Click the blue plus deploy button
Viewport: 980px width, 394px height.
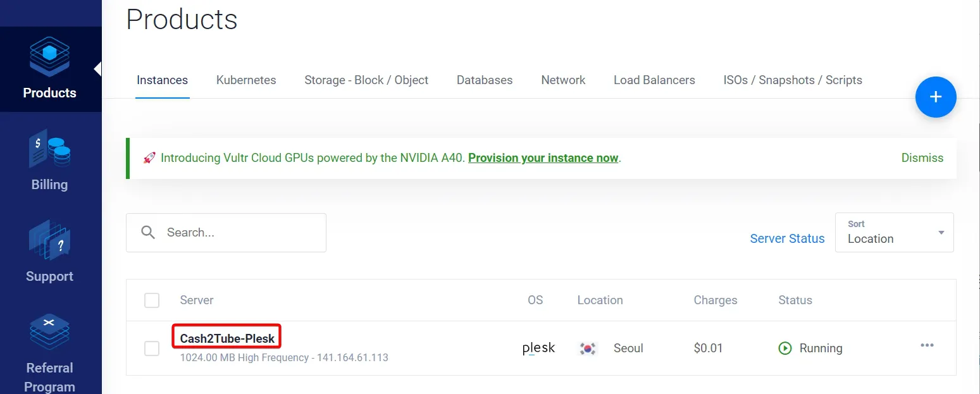point(936,97)
